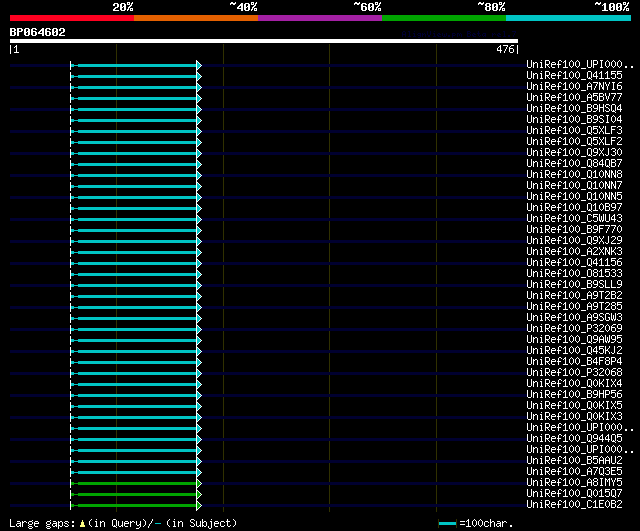640x531 pixels.
Task: Select the UniRef100_A9T2B2 label
Action: [574, 296]
